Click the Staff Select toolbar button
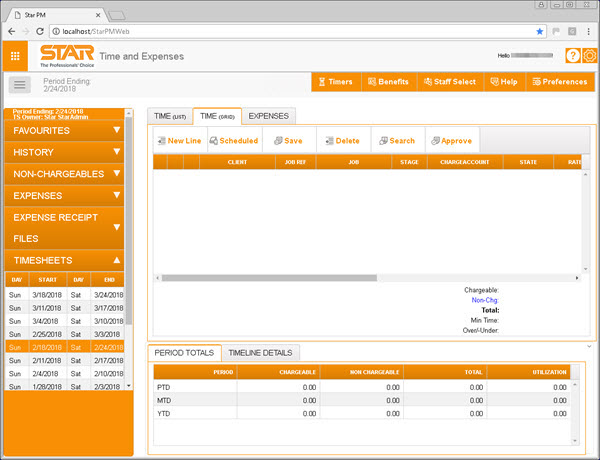The image size is (600, 460). pyautogui.click(x=450, y=82)
